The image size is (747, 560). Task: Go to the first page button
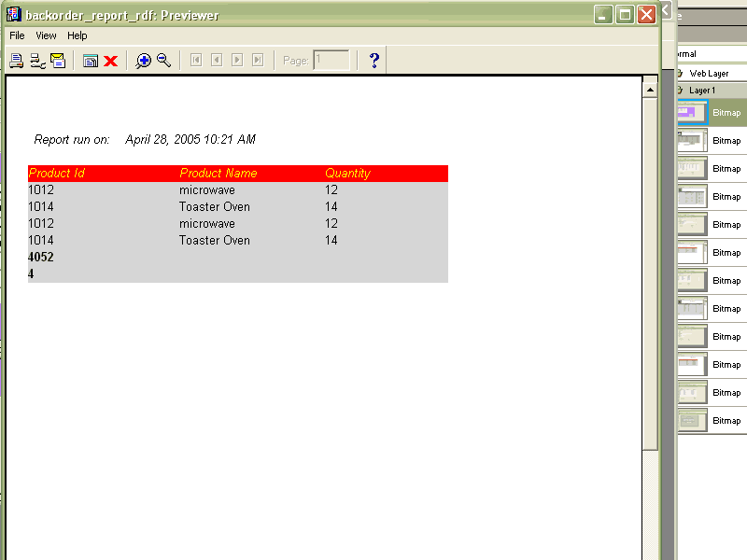[x=196, y=61]
